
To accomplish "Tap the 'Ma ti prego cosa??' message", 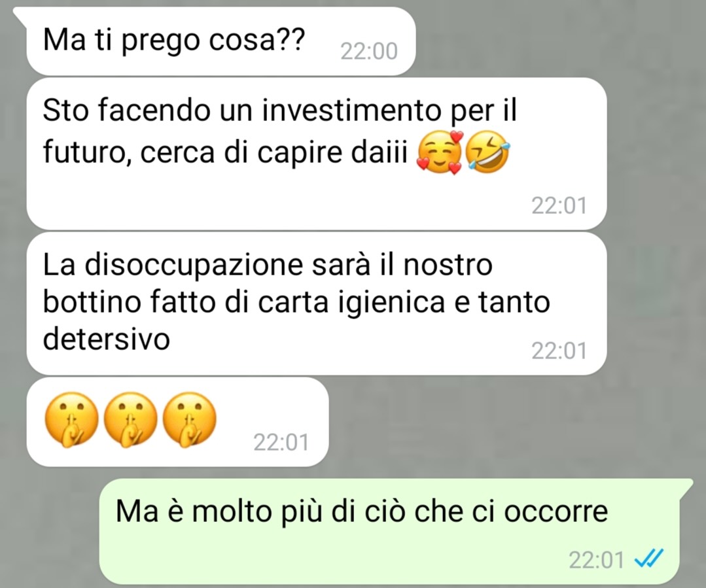I will coord(221,41).
